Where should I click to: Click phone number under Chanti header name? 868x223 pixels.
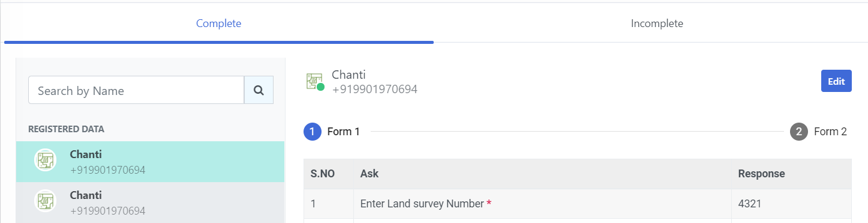[375, 90]
